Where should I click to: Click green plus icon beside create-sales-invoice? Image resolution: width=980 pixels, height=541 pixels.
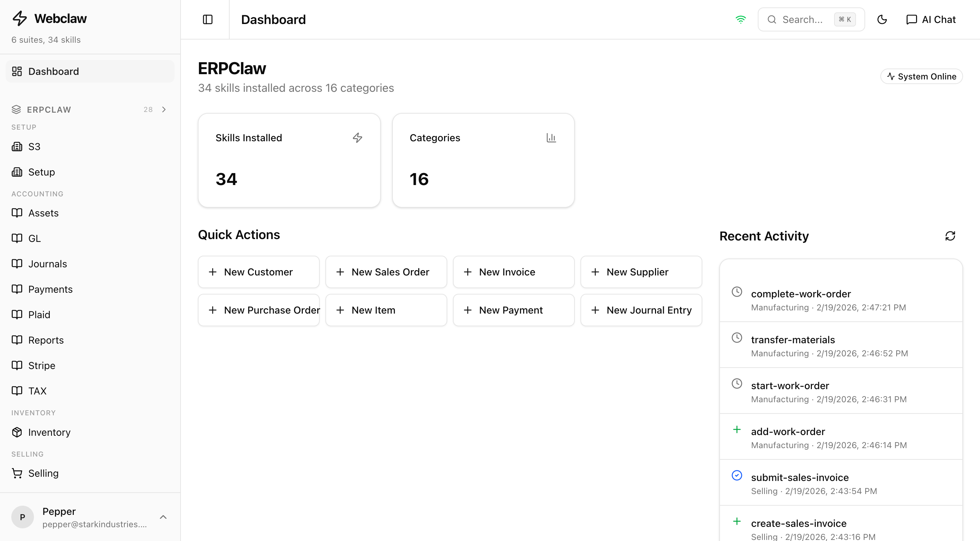(737, 521)
